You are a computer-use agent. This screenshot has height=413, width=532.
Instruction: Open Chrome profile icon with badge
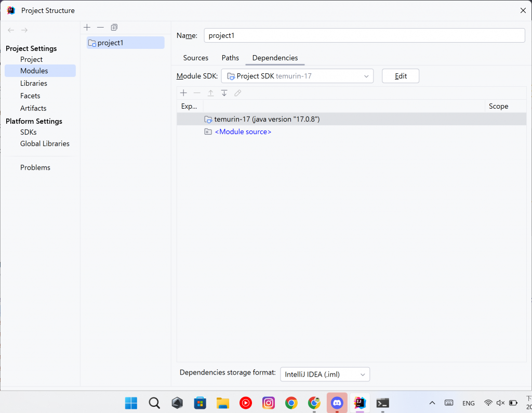coord(314,403)
